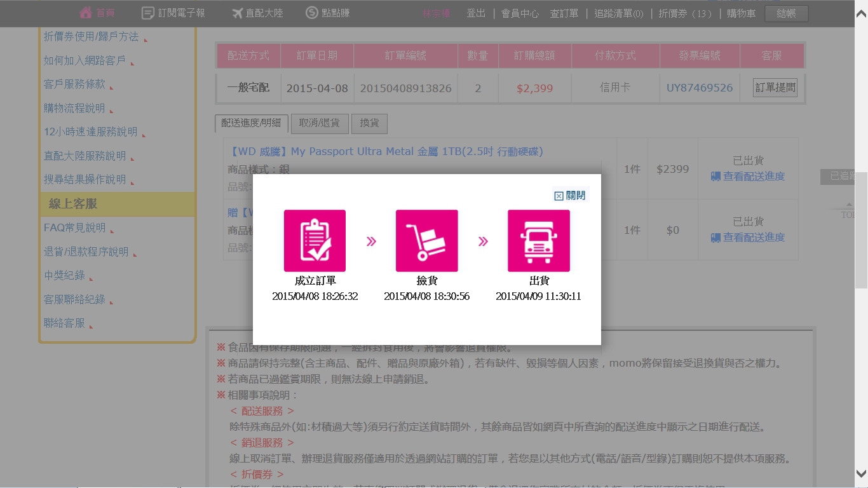Click the order date 2015-04-08

coord(317,88)
